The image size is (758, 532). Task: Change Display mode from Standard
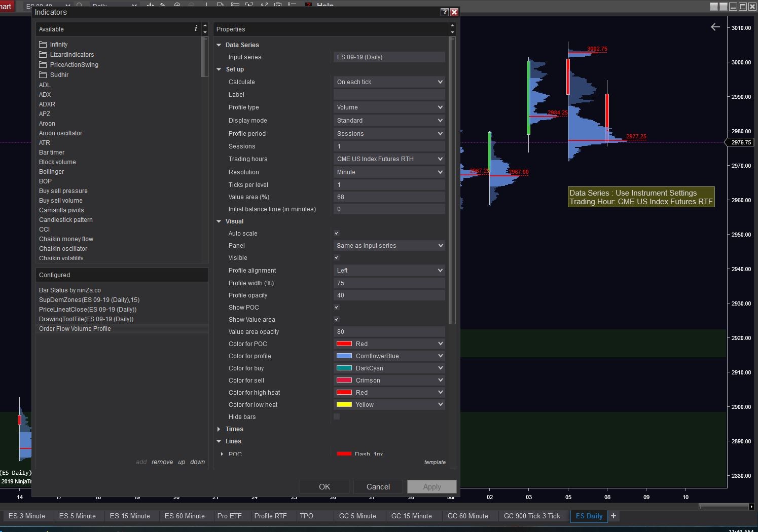389,121
